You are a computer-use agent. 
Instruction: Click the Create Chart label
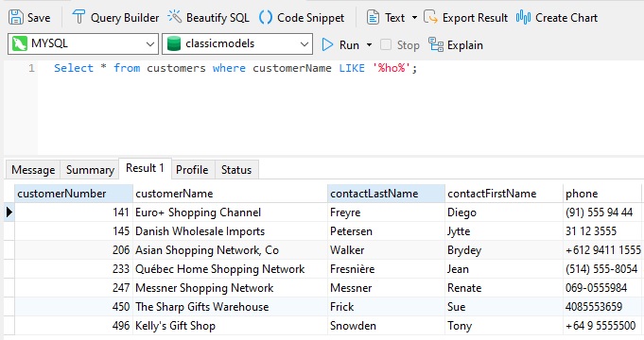coord(566,18)
